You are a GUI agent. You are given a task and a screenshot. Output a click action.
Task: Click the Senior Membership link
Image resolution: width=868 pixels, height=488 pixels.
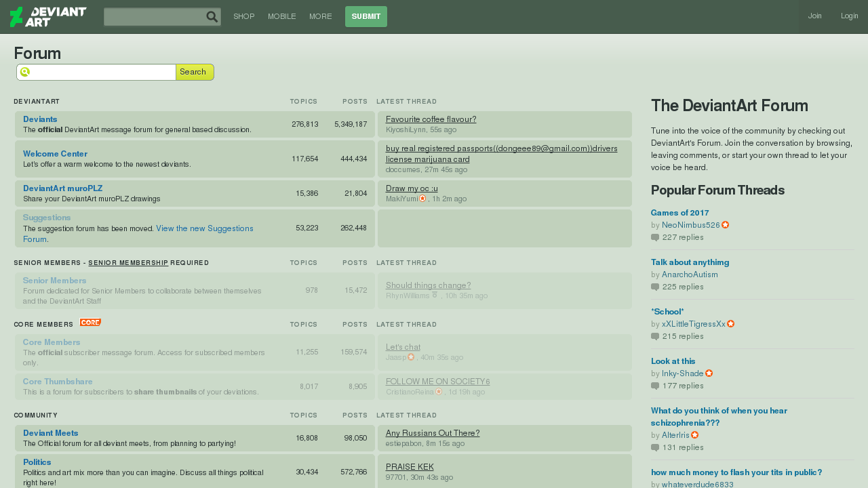click(128, 263)
